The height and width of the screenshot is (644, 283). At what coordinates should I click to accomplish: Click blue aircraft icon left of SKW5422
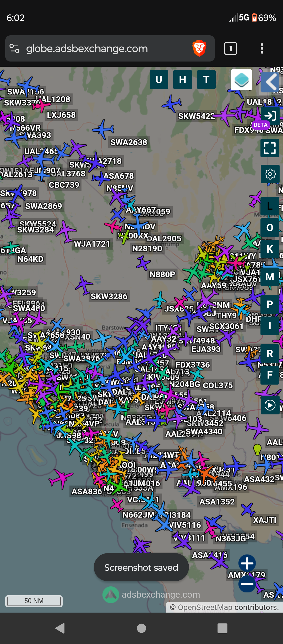pos(172,104)
